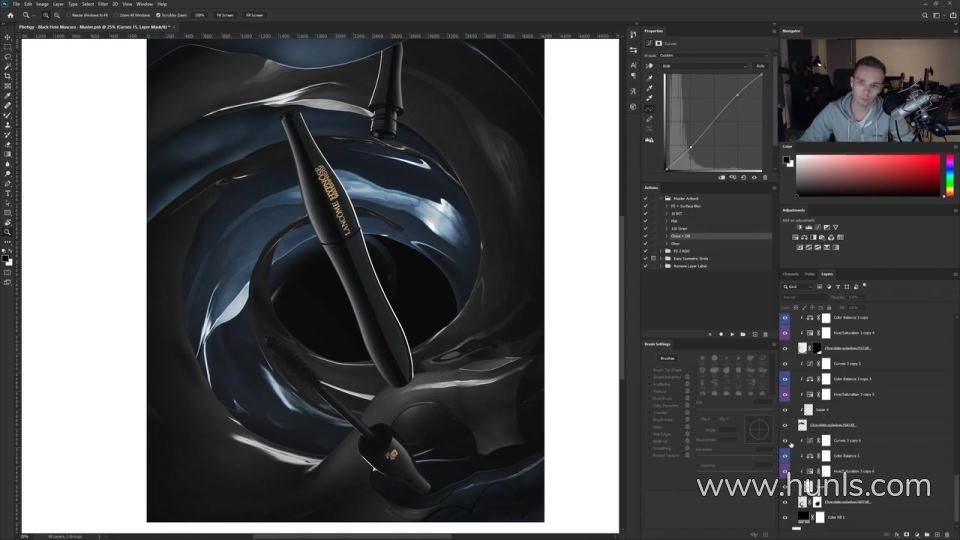Open Properties panel flyout menu
This screenshot has width=960, height=540.
773,31
